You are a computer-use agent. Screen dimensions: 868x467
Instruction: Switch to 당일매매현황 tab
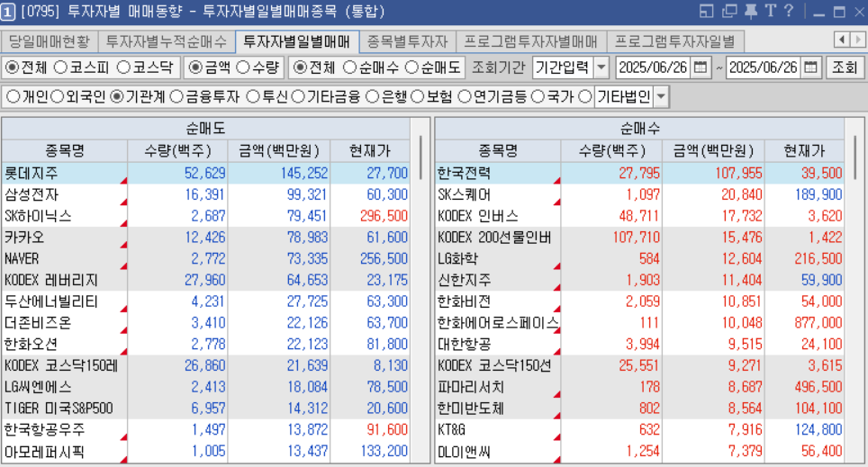[50, 41]
